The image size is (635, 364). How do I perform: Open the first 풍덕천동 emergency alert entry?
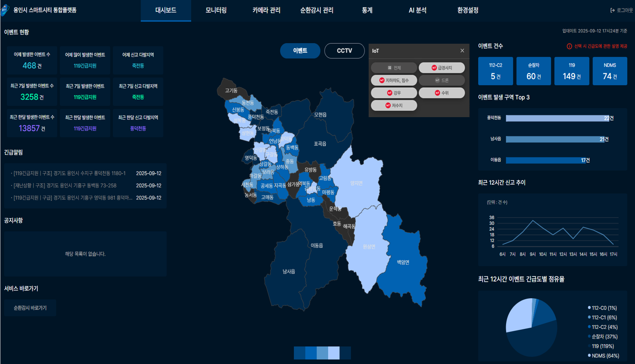(70, 173)
